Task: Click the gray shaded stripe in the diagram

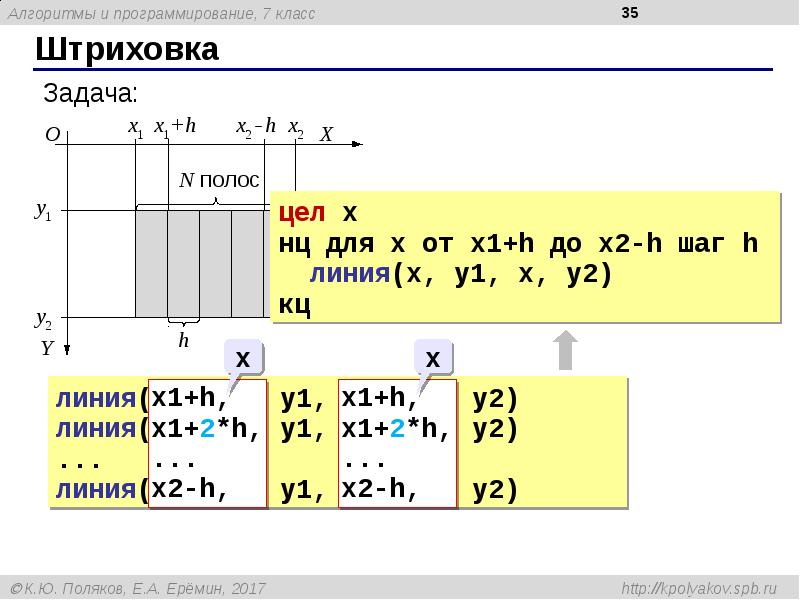Action: (151, 262)
